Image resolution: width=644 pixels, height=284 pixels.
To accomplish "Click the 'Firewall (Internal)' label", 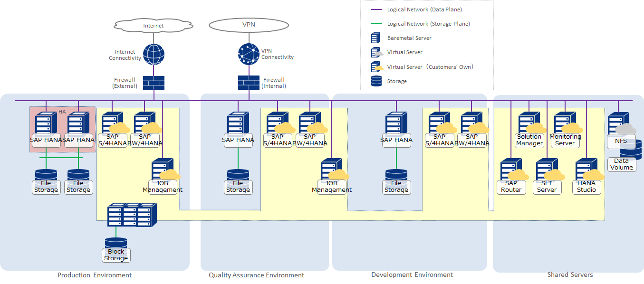I will pos(274,83).
